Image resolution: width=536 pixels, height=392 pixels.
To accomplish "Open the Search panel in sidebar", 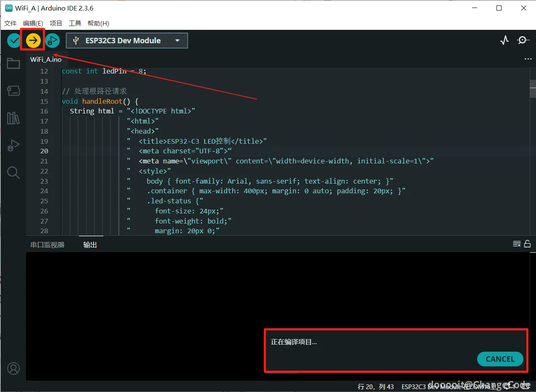I will pyautogui.click(x=13, y=173).
